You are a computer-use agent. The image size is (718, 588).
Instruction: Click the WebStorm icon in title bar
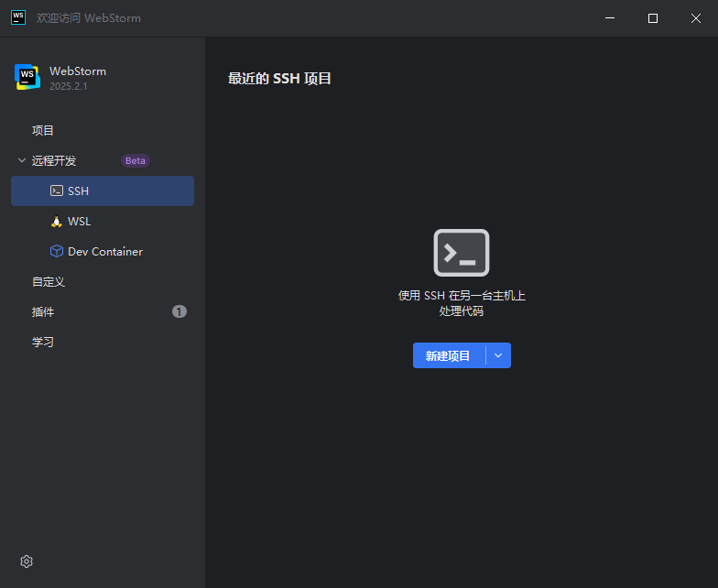click(x=18, y=18)
